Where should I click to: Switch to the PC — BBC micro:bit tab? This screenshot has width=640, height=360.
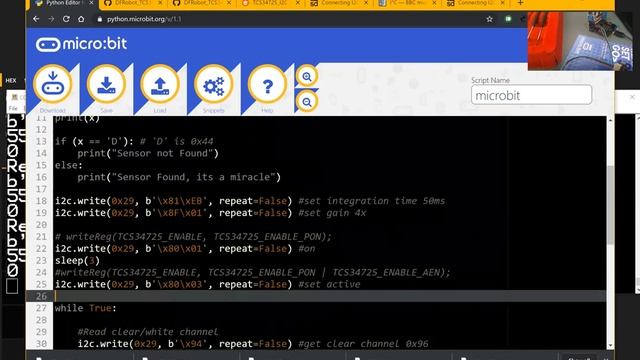pos(407,3)
